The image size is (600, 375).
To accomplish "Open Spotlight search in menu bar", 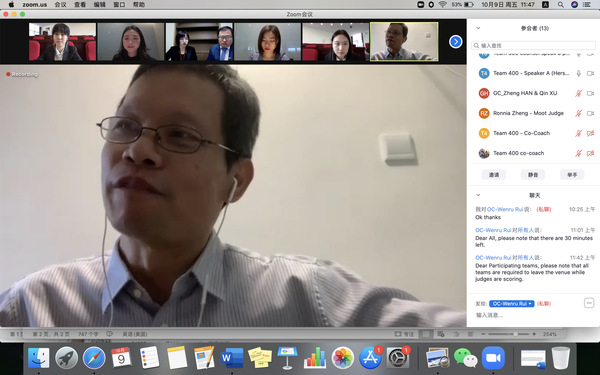I will (561, 5).
